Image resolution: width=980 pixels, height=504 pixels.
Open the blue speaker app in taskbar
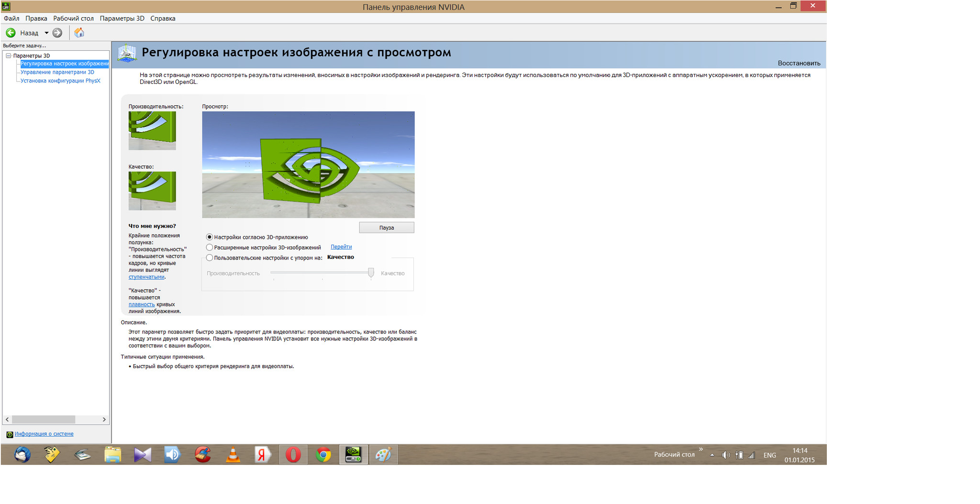point(172,454)
